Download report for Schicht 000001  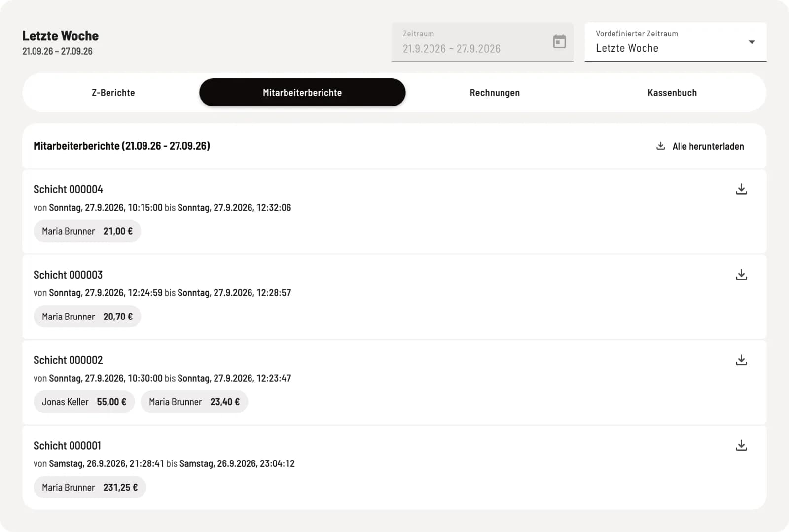[741, 445]
